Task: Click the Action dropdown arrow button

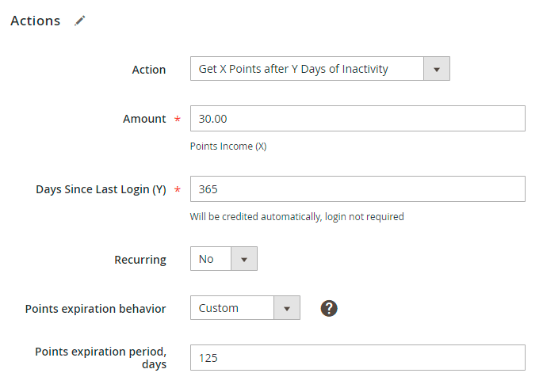Action: pyautogui.click(x=437, y=69)
